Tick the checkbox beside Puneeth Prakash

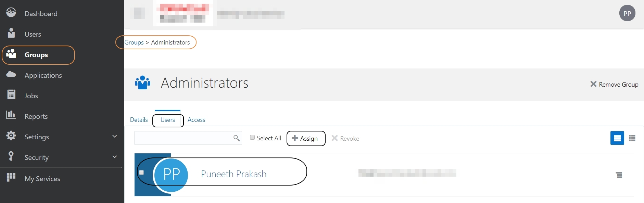[x=141, y=173]
